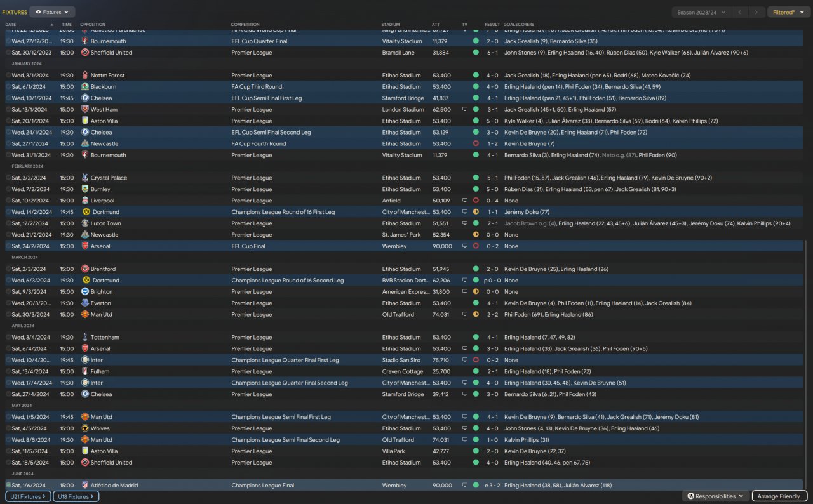Click the Luton Town club badge
The width and height of the screenshot is (813, 504).
click(x=85, y=224)
